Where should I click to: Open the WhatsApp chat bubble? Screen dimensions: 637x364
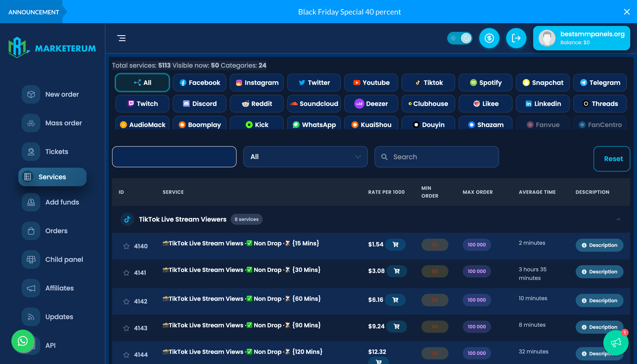point(23,341)
